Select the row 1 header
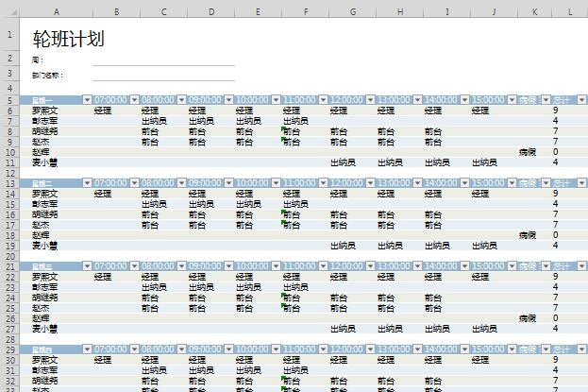588x392 pixels. [9, 38]
